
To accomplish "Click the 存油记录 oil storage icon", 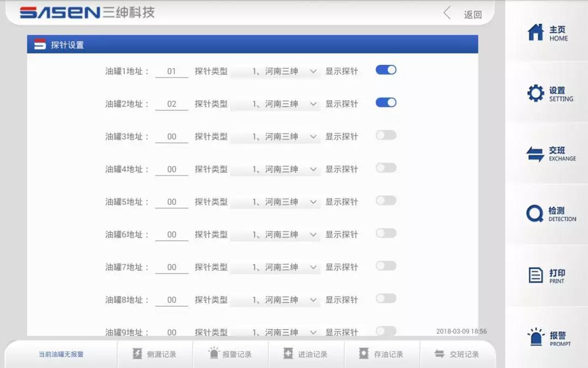I will coord(364,353).
